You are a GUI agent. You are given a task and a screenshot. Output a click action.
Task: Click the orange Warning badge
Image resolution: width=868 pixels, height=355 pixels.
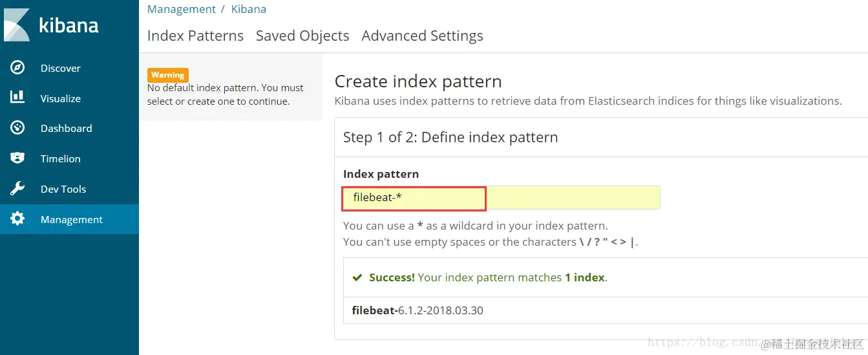click(168, 75)
